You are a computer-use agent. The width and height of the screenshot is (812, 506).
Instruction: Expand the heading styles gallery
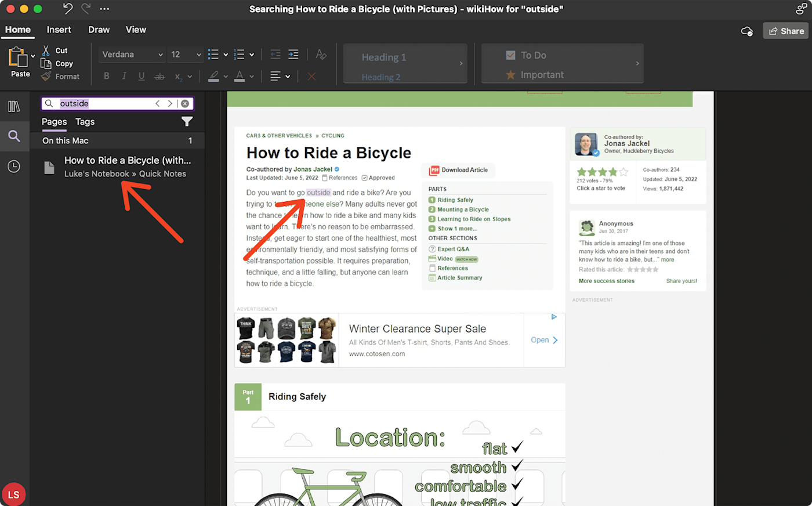pyautogui.click(x=461, y=63)
